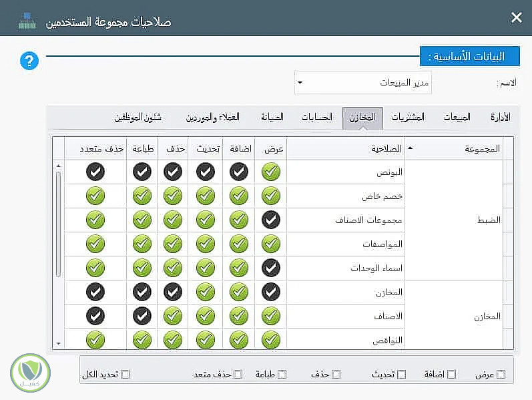Click the طباعة column header

142,148
